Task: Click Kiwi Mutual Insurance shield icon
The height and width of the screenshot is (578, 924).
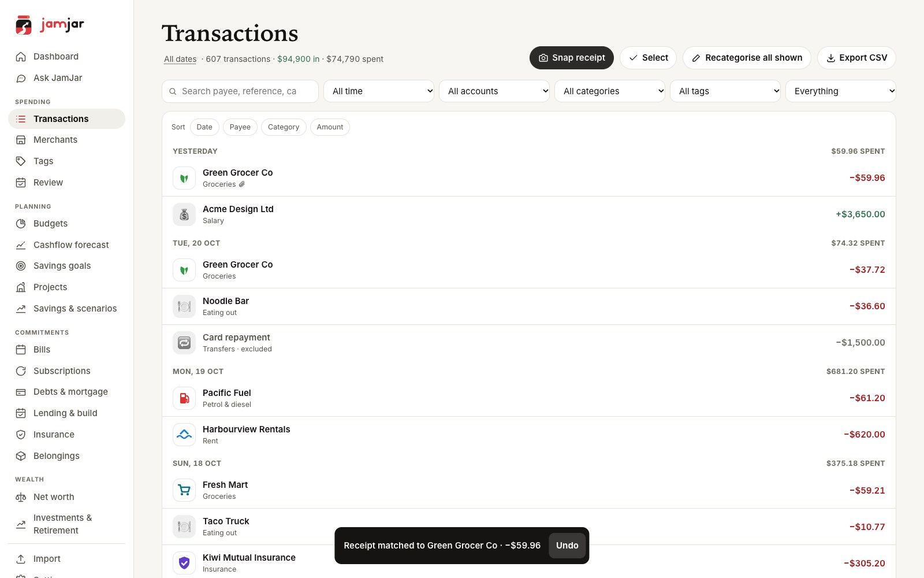Action: [x=184, y=563]
